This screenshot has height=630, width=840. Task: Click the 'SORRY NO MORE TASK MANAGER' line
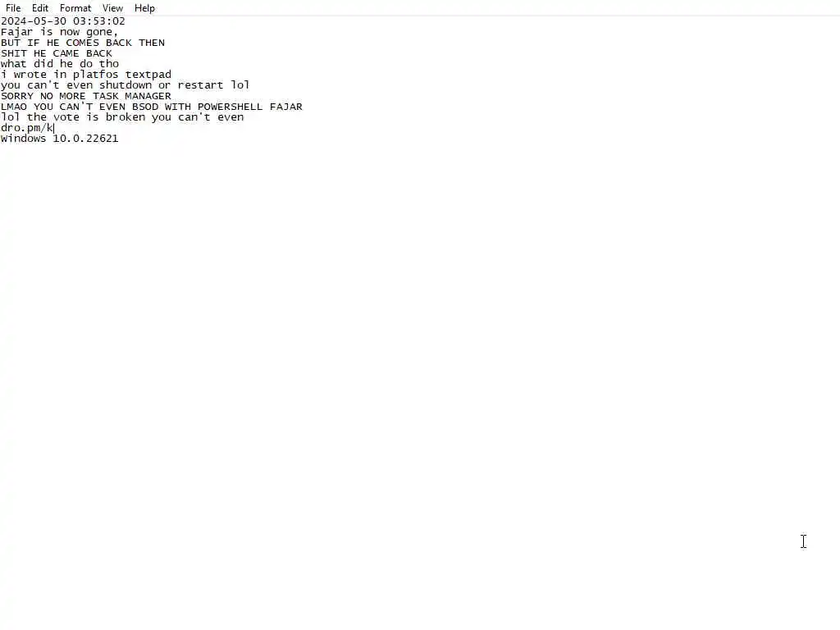pyautogui.click(x=85, y=96)
